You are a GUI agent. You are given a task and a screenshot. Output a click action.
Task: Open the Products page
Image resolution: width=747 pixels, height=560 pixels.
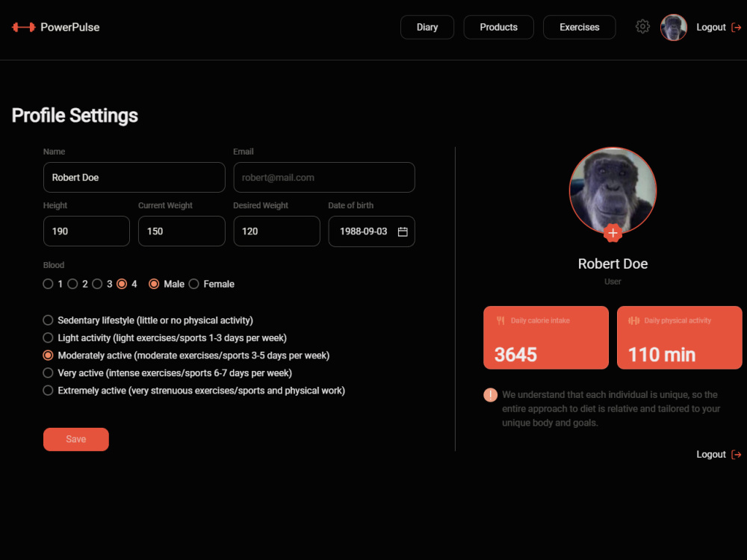[x=498, y=27]
